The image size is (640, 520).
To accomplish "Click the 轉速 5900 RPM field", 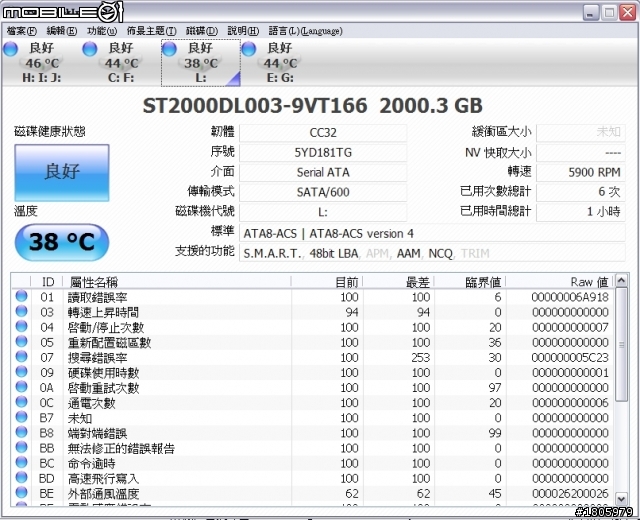I will point(580,173).
